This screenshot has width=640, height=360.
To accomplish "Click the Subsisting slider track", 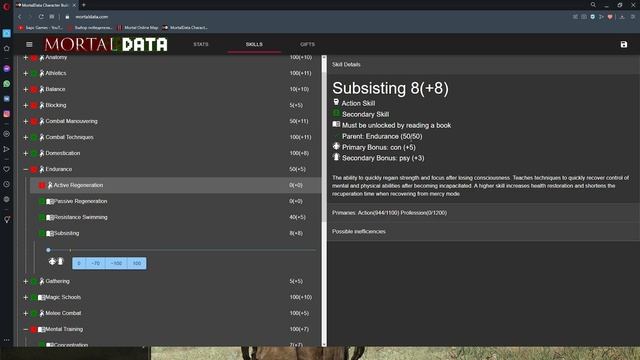I will [182, 250].
